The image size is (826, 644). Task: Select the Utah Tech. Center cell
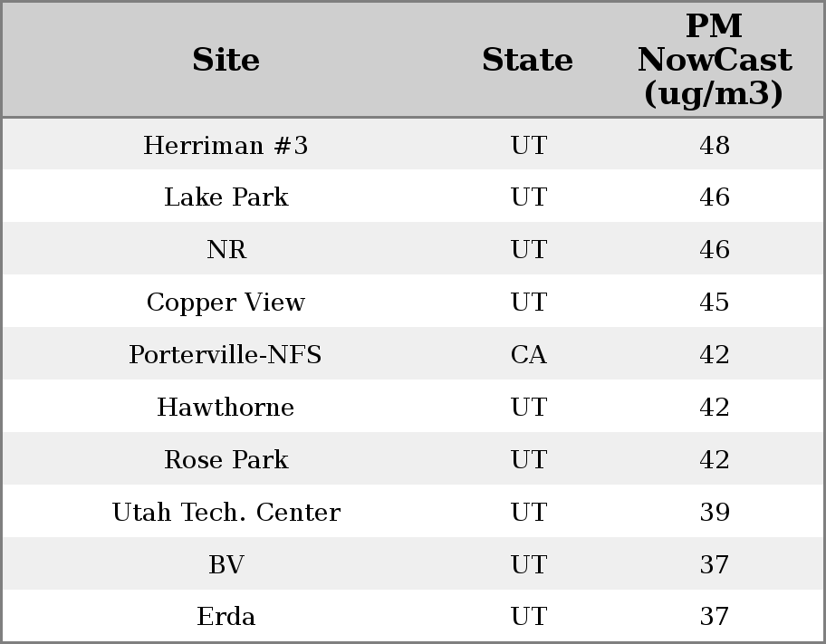point(226,513)
